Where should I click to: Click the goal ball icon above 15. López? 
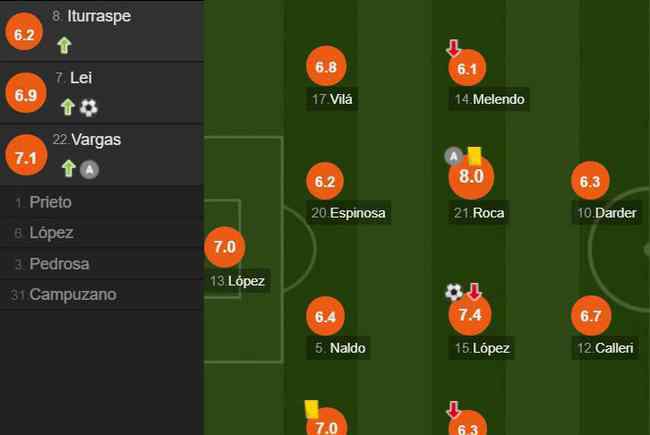(454, 292)
